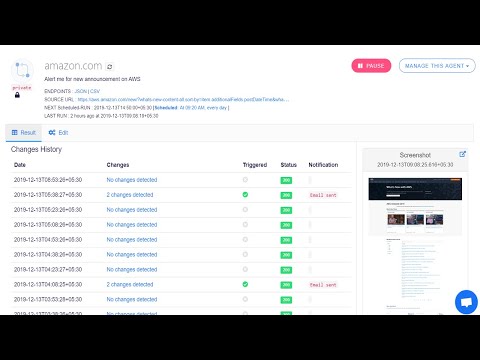The image size is (480, 360).
Task: Click 200 status badge for 04:53:26 row
Action: click(286, 240)
